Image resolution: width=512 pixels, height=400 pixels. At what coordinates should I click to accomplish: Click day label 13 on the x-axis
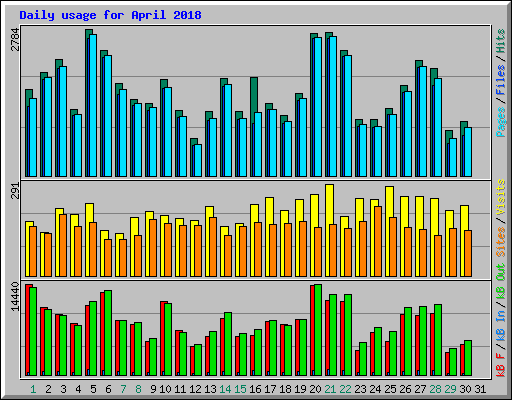click(210, 389)
